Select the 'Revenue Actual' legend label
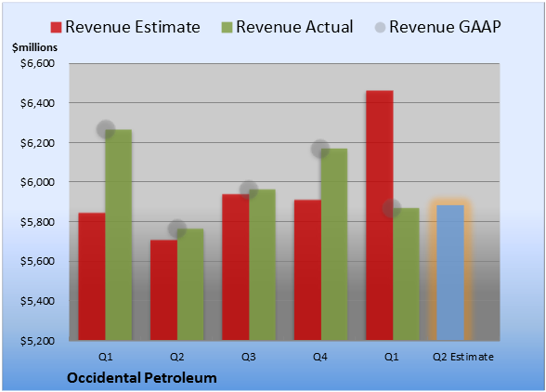The height and width of the screenshot is (392, 546). coord(294,27)
